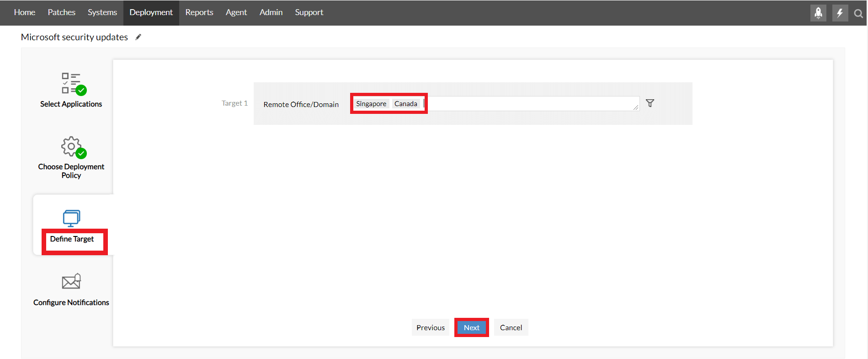Click the Next button
Viewport: 868px width, 359px height.
point(472,327)
